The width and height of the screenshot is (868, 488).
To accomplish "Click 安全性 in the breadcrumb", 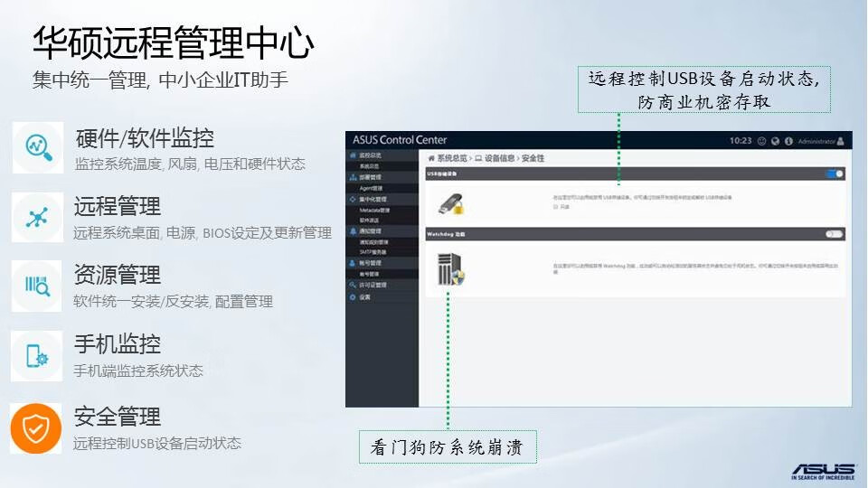I will pos(533,158).
